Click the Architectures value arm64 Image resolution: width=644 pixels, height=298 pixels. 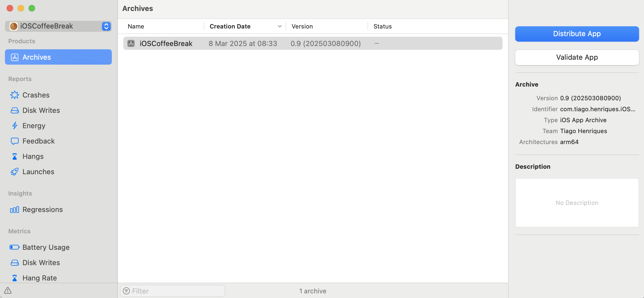(569, 142)
